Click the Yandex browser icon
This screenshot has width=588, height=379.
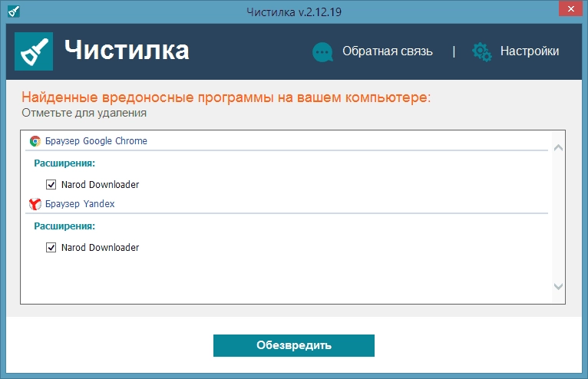click(35, 204)
